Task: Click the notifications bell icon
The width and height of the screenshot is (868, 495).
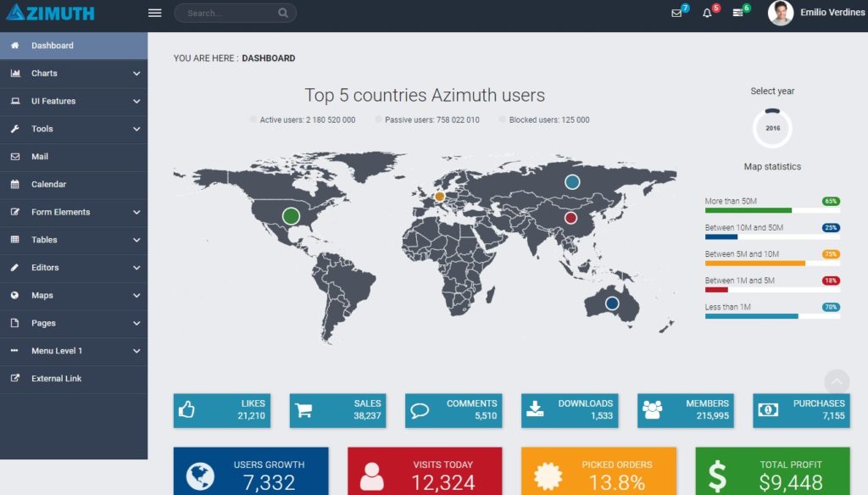Action: (706, 13)
